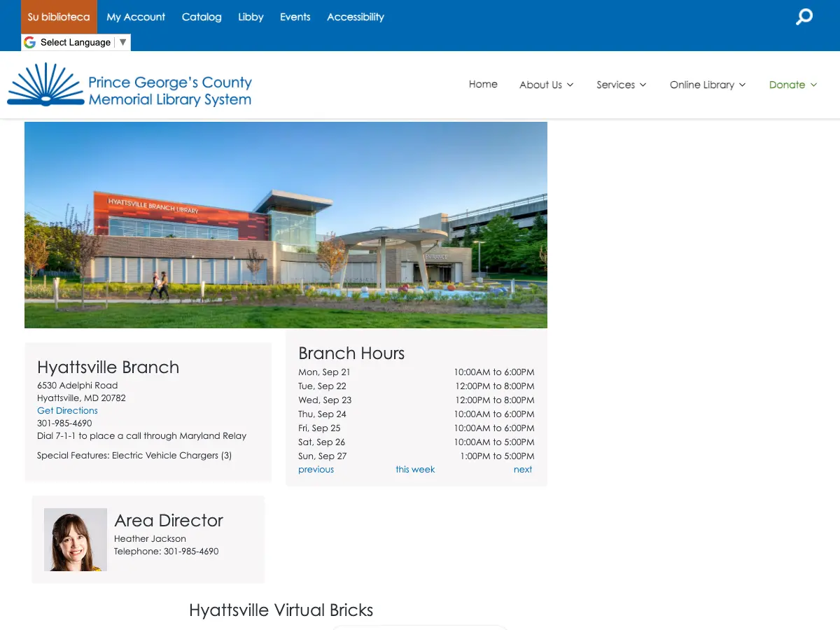Go to the Home page
Viewport: 840px width, 630px height.
483,84
